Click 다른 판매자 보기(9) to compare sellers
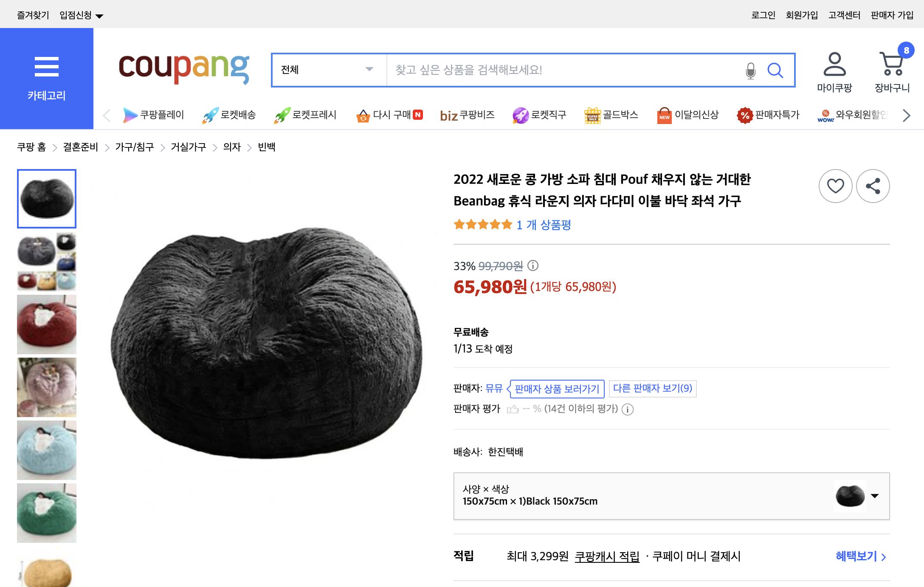This screenshot has width=924, height=587. pos(653,388)
